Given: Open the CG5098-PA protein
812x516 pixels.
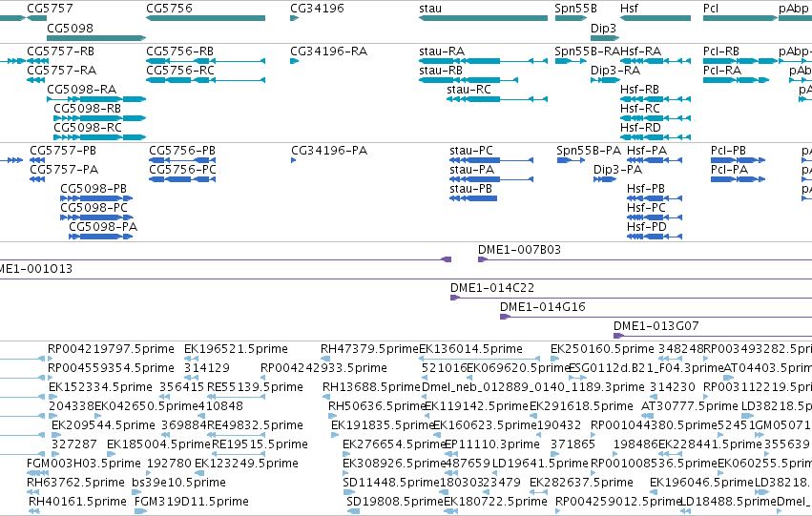Looking at the screenshot, I should (101, 237).
